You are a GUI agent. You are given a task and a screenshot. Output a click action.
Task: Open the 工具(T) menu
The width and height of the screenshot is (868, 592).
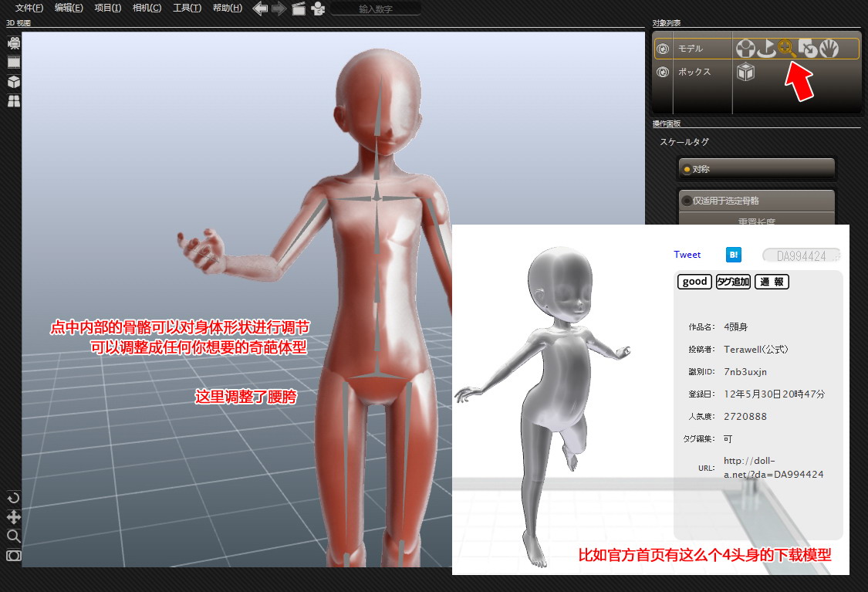pyautogui.click(x=187, y=8)
